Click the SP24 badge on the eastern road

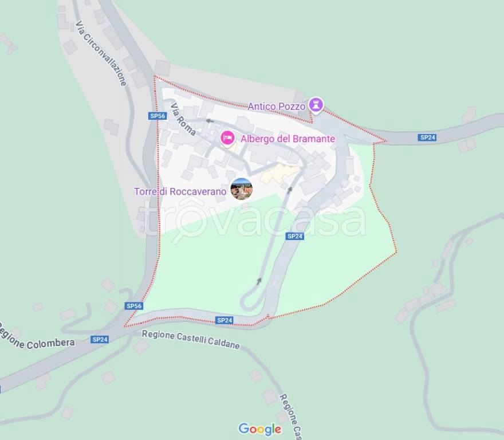tap(428, 137)
